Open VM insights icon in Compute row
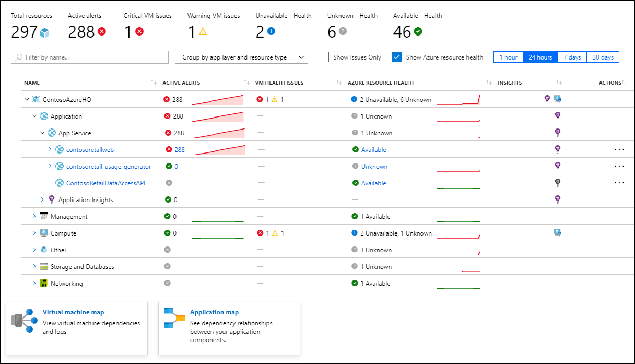Screen dimensions: 635x364 [557, 233]
